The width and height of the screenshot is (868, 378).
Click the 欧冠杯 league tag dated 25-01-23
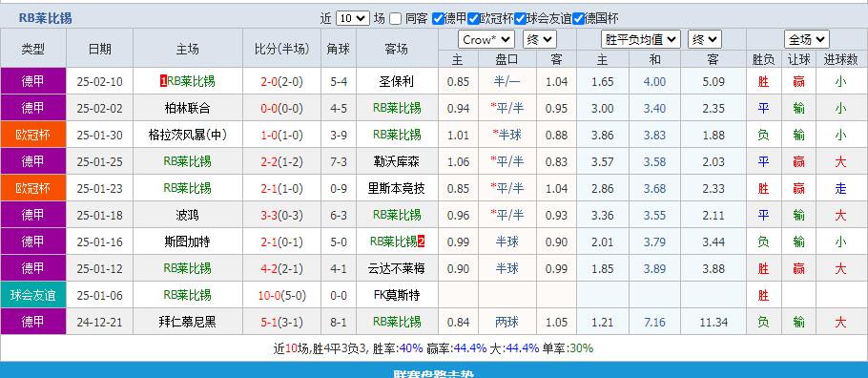tap(33, 188)
